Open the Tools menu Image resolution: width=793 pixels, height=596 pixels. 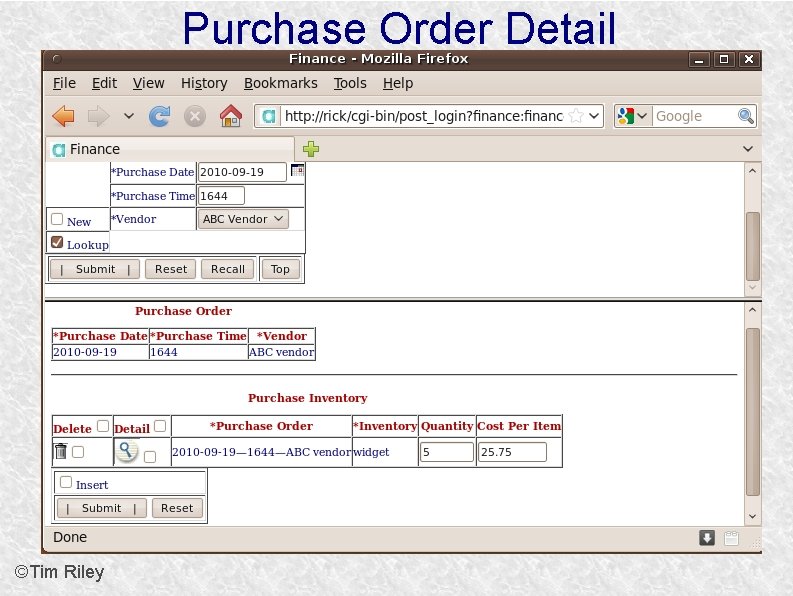click(x=350, y=83)
